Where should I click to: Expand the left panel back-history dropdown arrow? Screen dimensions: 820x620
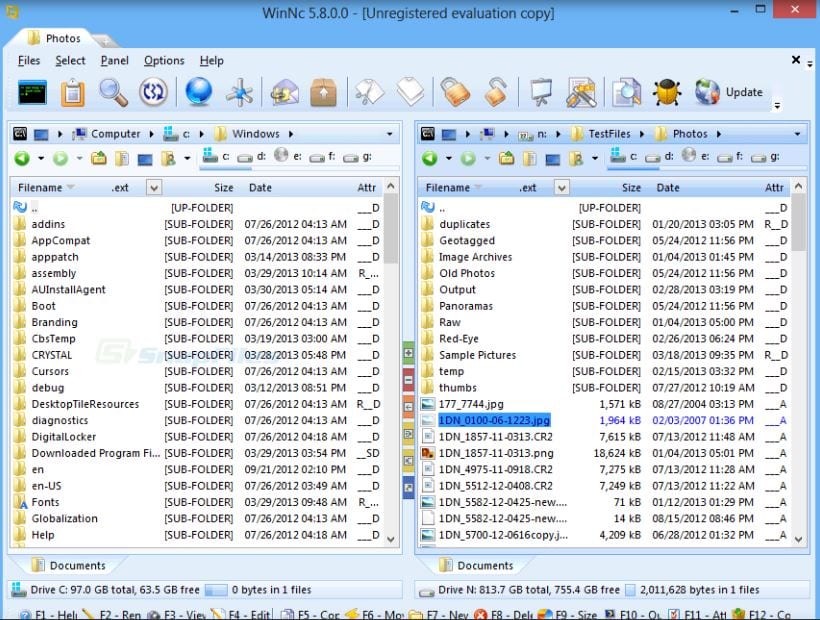41,158
